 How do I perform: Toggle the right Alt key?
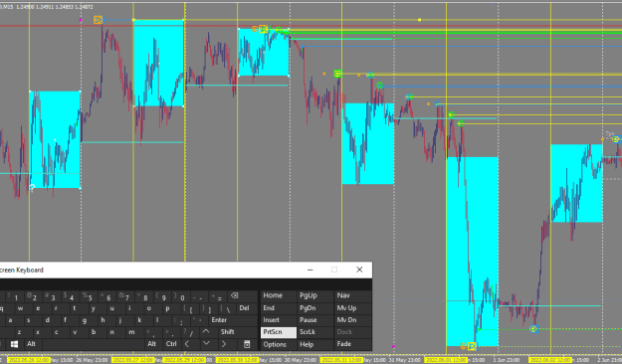152,344
